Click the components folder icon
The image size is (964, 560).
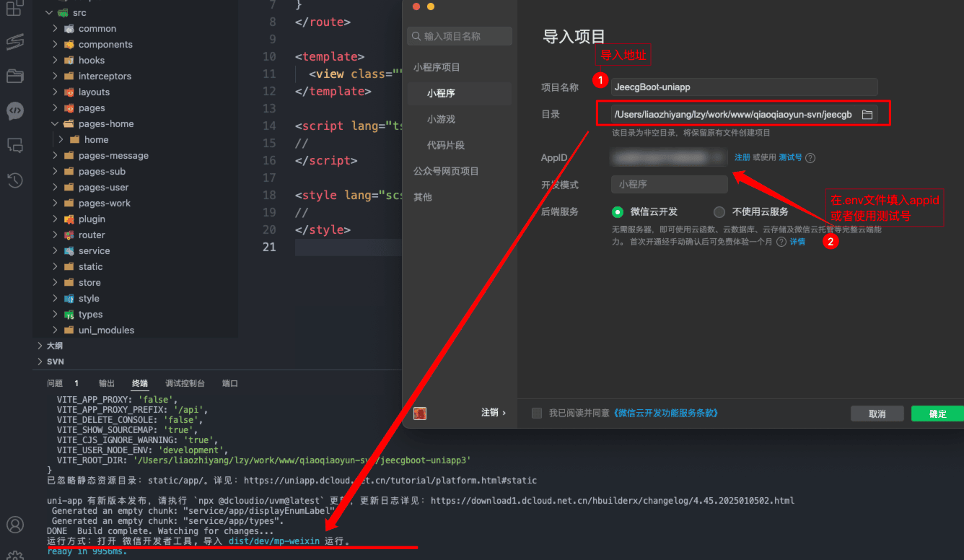click(x=69, y=45)
